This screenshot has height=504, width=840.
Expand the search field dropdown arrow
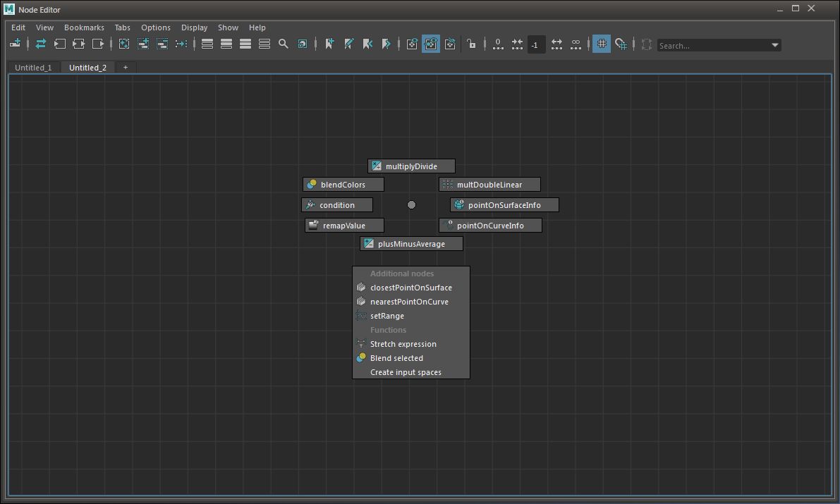point(775,45)
